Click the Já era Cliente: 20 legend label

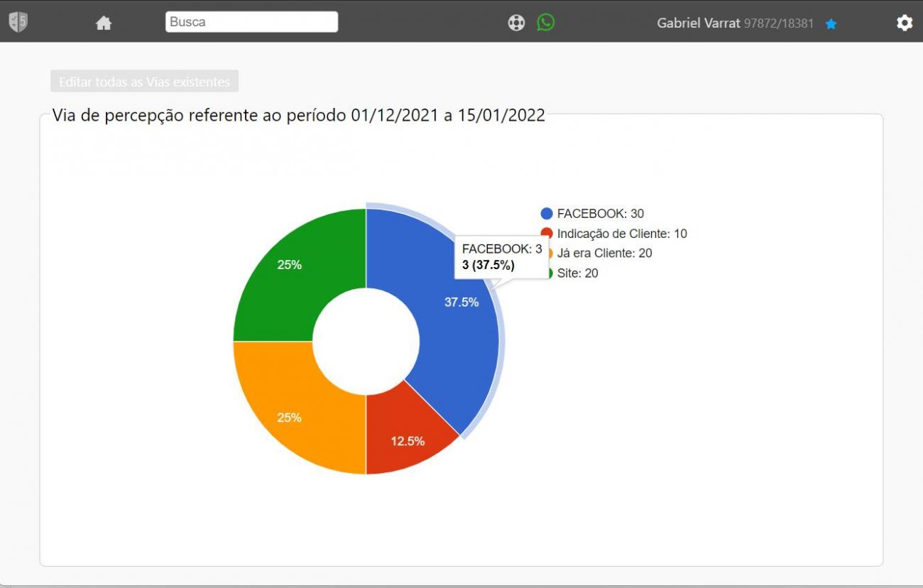[604, 253]
